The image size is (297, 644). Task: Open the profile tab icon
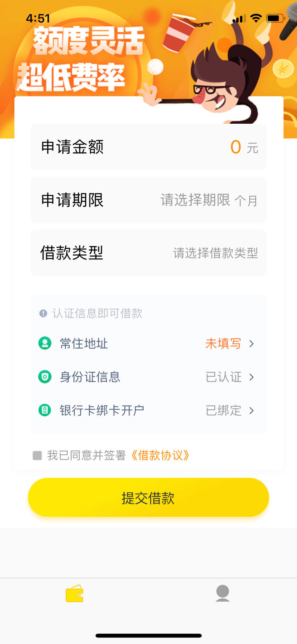click(x=223, y=594)
